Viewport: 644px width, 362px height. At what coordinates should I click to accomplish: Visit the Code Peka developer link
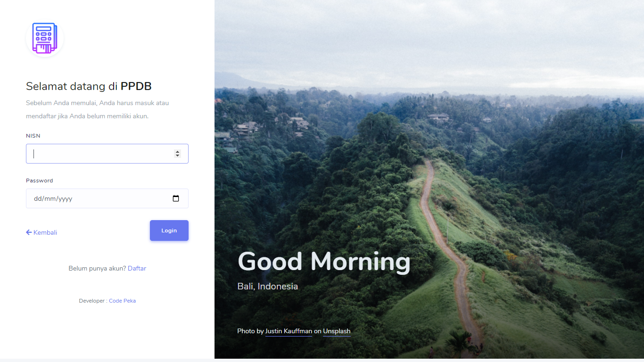click(x=122, y=301)
